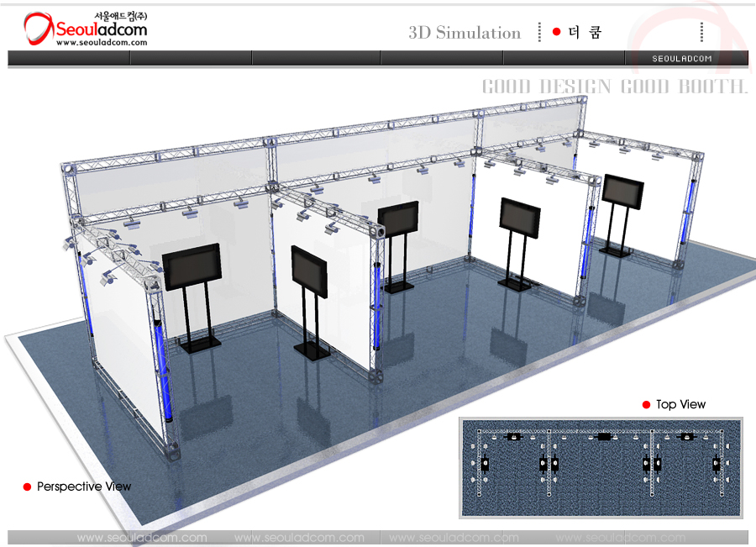Select the Perspective View label

[x=84, y=487]
